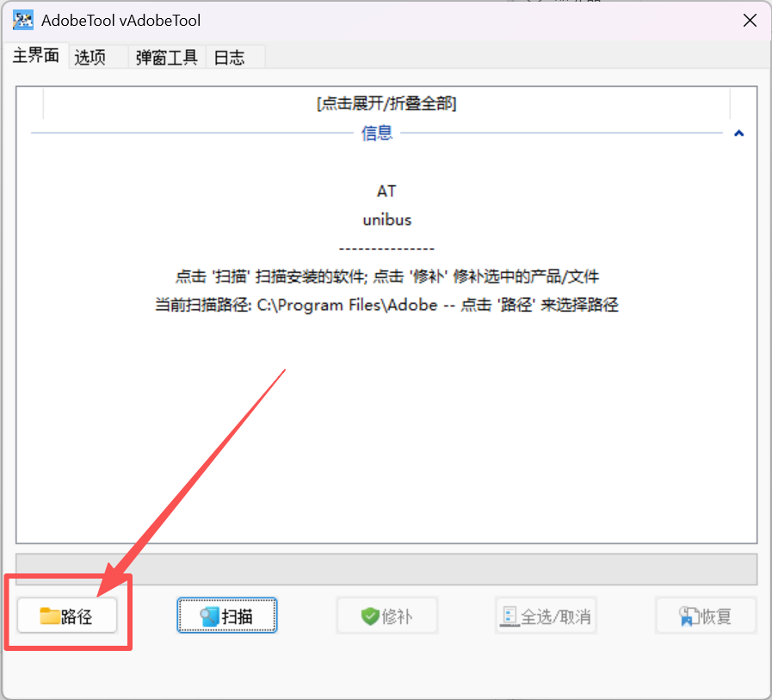Open the 选项 tab
This screenshot has height=700, width=772.
(x=98, y=57)
